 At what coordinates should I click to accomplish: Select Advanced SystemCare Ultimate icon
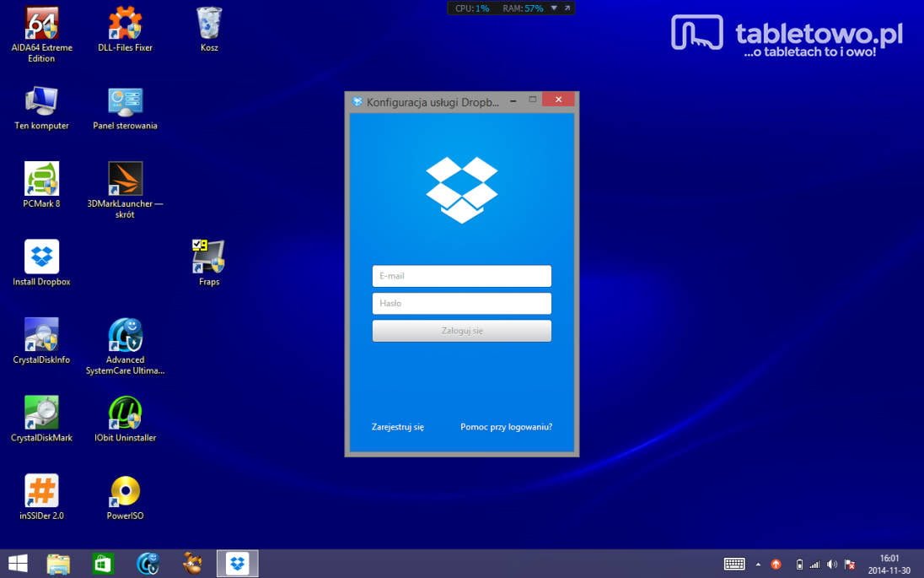coord(125,347)
